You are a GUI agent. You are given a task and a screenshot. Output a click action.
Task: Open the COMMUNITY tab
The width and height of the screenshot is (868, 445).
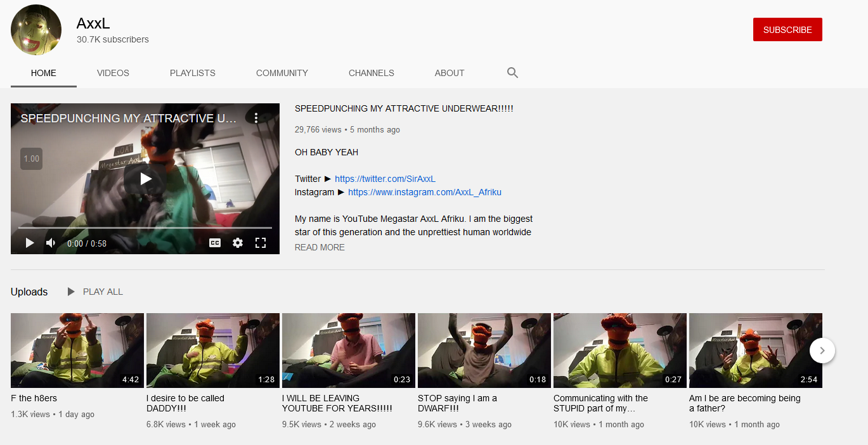tap(282, 73)
